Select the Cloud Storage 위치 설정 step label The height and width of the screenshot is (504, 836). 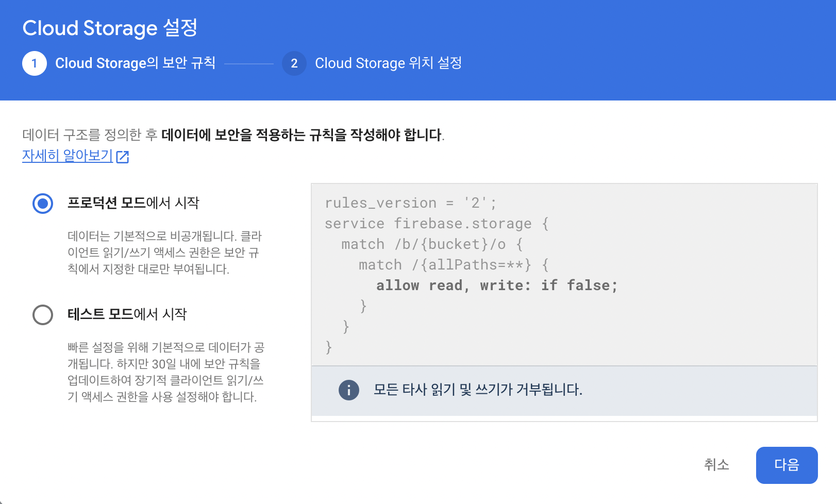click(x=389, y=63)
